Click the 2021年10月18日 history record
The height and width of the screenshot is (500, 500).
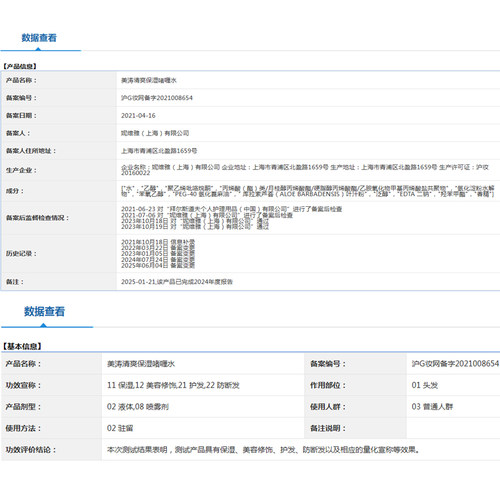[x=158, y=242]
